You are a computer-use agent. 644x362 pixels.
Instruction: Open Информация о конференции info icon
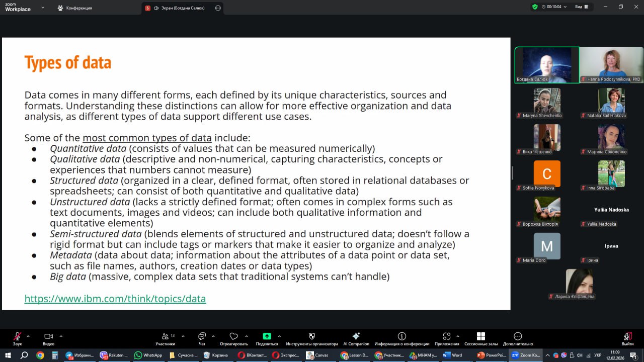401,337
